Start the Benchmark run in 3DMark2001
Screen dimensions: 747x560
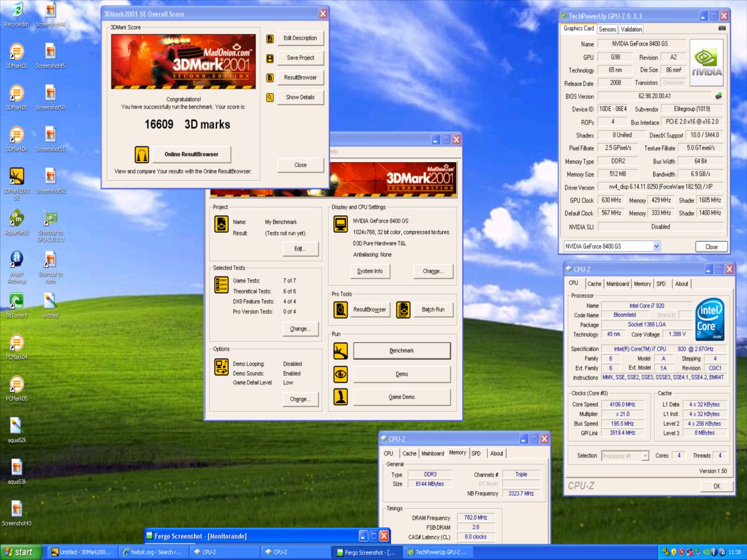coord(402,351)
